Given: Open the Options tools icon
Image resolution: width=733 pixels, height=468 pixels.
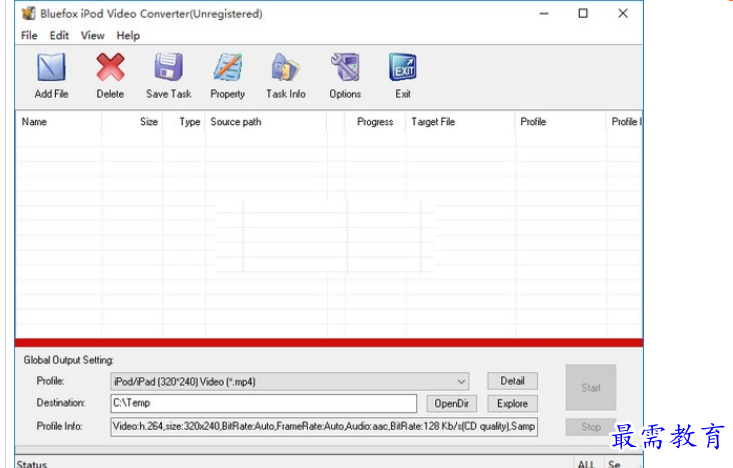Looking at the screenshot, I should point(345,67).
